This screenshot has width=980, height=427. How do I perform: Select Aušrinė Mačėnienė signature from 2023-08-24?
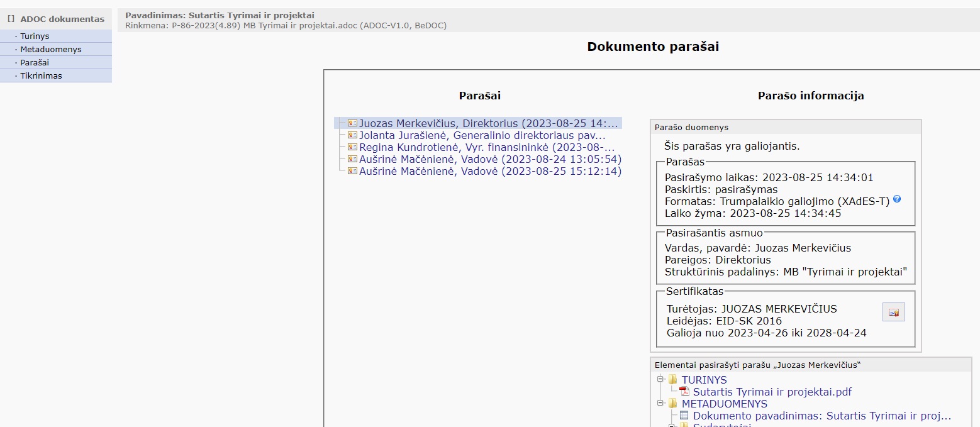(x=489, y=159)
